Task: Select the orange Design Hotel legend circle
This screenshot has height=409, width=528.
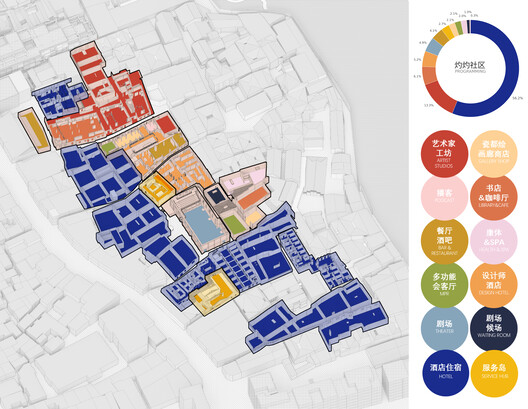Action: coord(493,285)
